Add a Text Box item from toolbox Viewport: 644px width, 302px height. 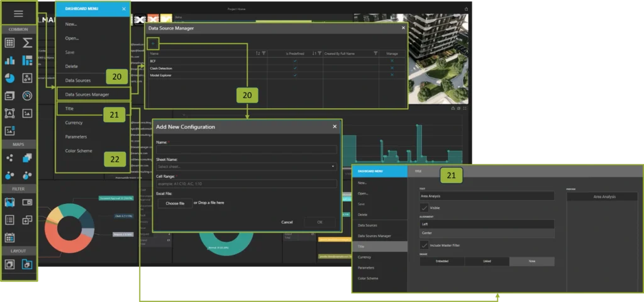click(10, 113)
